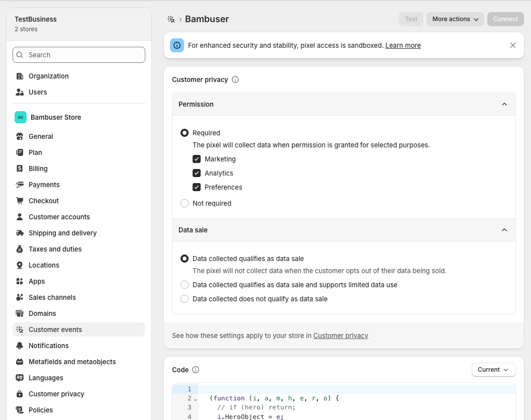Click the Sales channels icon
This screenshot has height=420, width=531.
pos(20,297)
